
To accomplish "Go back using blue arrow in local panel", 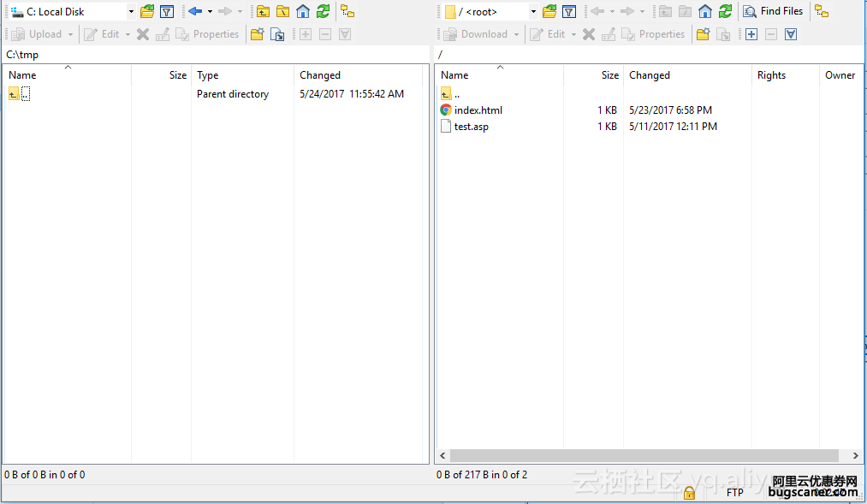I will [195, 11].
